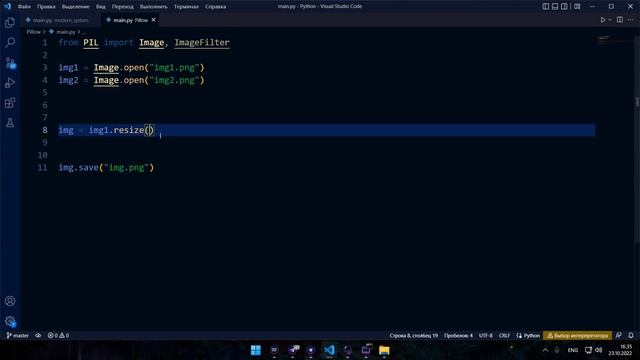This screenshot has height=360, width=640.
Task: Close the main.py Pillow tab
Action: (153, 20)
